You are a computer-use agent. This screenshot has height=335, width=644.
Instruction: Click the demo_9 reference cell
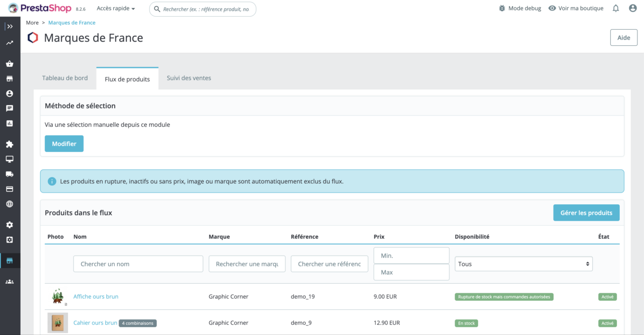pos(301,323)
